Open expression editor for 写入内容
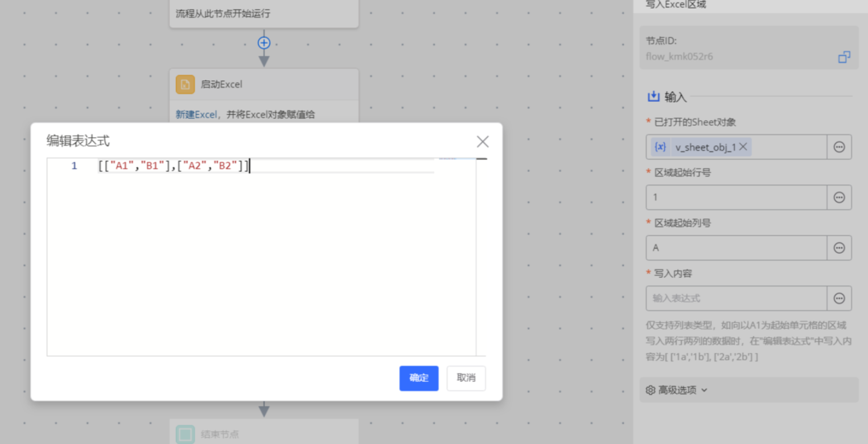 (839, 298)
